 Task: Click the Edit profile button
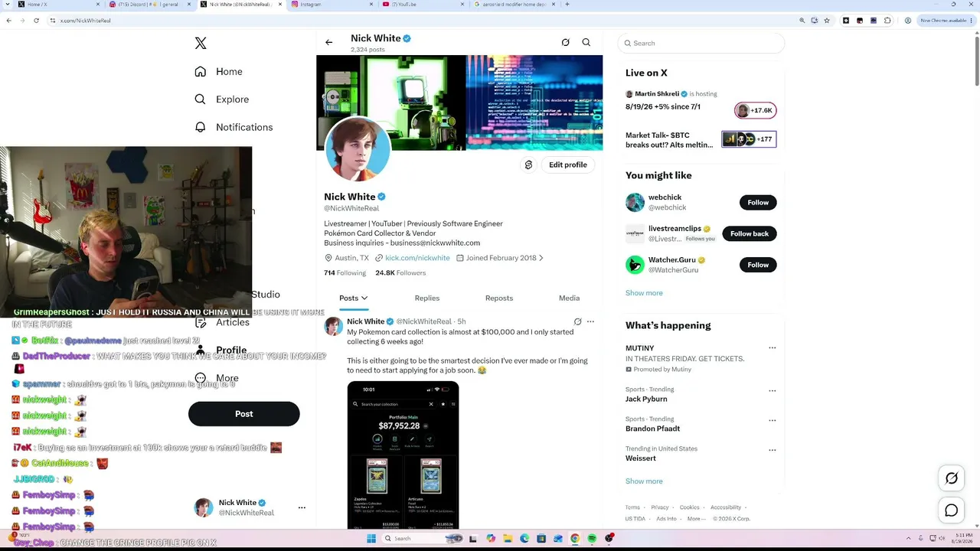[568, 165]
